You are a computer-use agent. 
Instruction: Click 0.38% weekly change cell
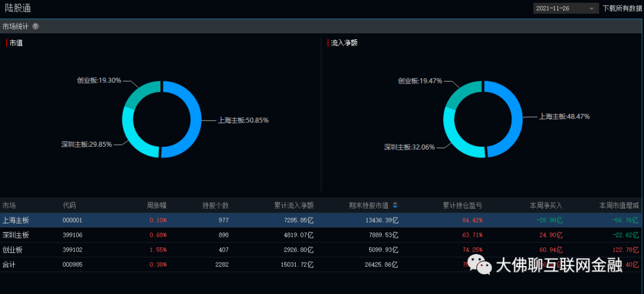pos(158,265)
